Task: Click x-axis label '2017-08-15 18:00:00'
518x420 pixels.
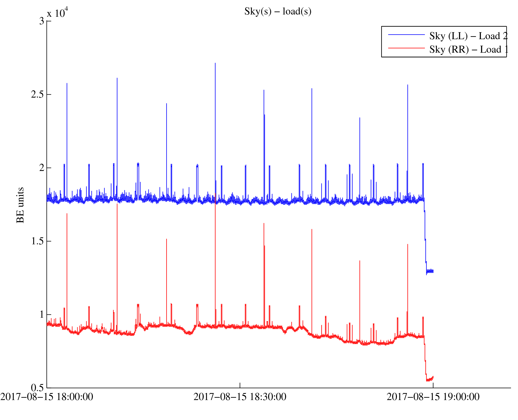Action: point(47,397)
